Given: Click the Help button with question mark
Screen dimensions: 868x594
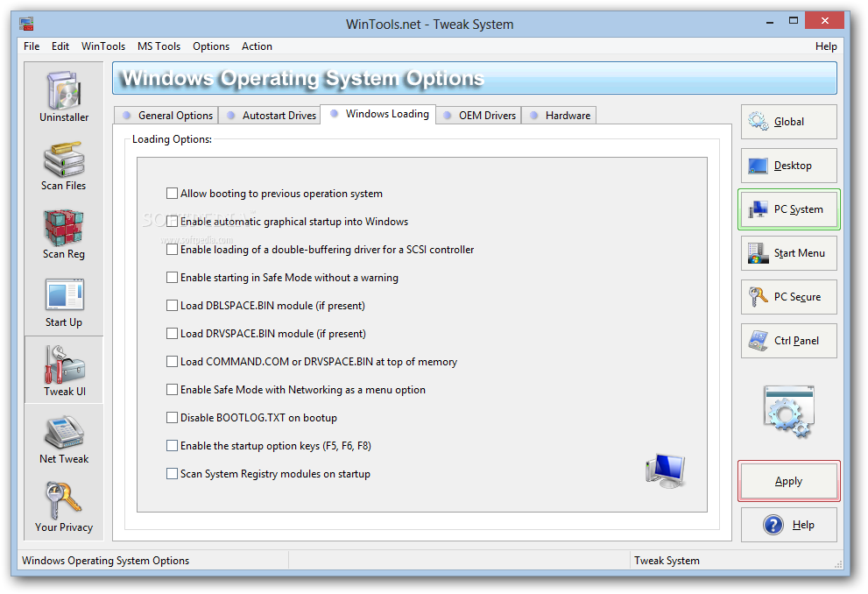Looking at the screenshot, I should [x=789, y=525].
